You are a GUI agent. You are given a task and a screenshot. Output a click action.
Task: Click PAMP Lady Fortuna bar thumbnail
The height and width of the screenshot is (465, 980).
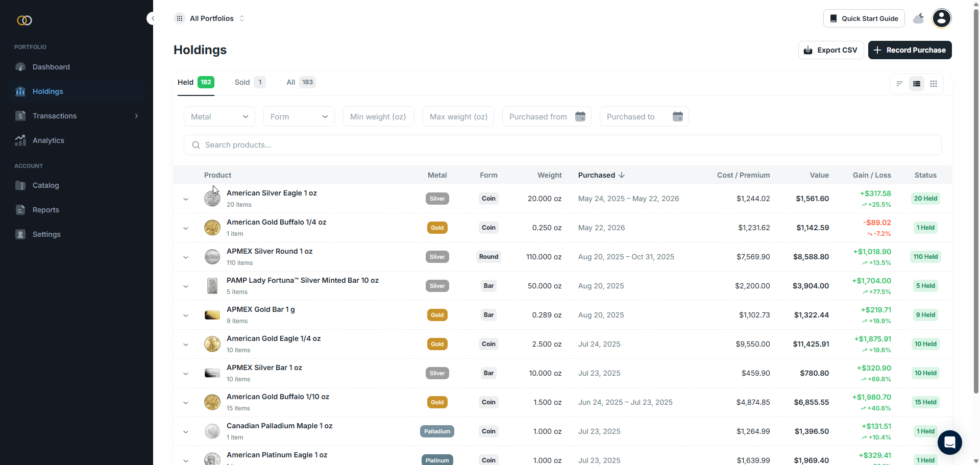click(212, 286)
